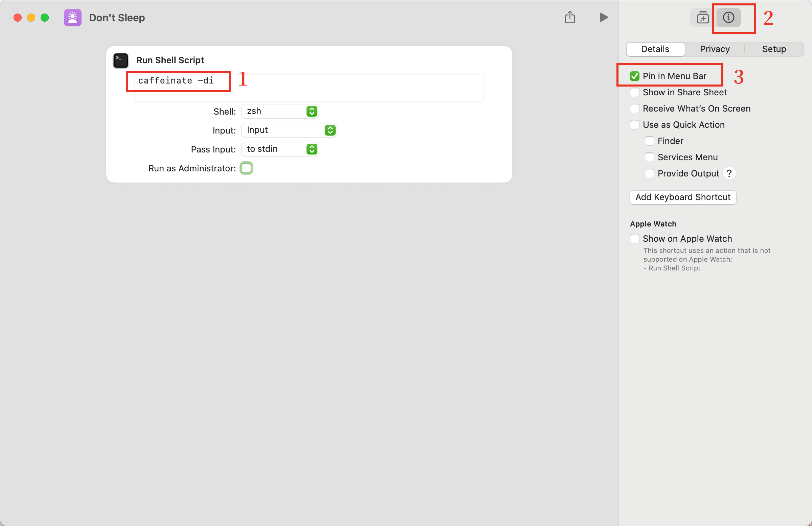This screenshot has width=812, height=526.
Task: Click the purple Don't Sleep shortcut icon
Action: (73, 18)
